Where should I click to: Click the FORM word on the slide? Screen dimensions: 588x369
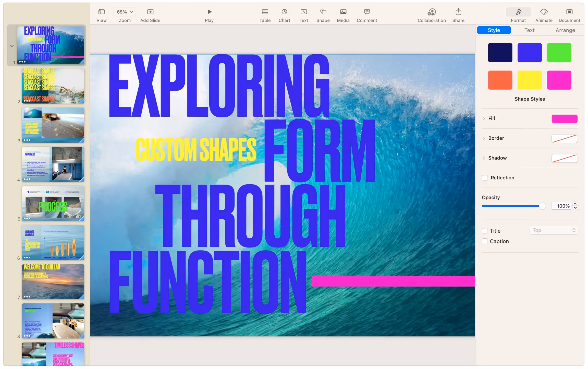pos(320,151)
